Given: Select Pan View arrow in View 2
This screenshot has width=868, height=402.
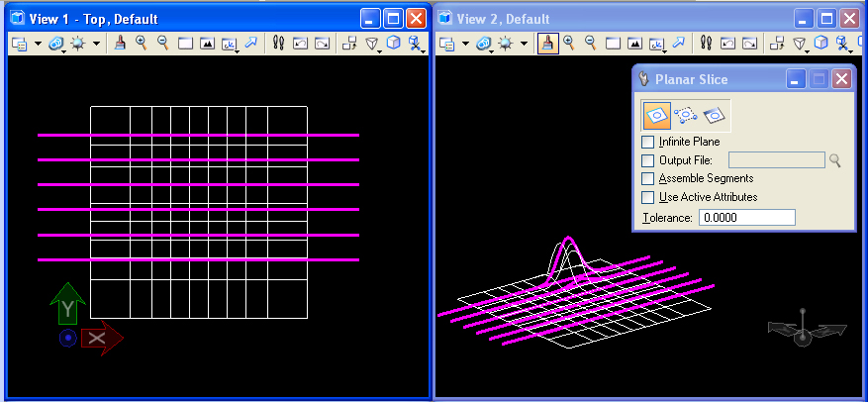Looking at the screenshot, I should 678,44.
